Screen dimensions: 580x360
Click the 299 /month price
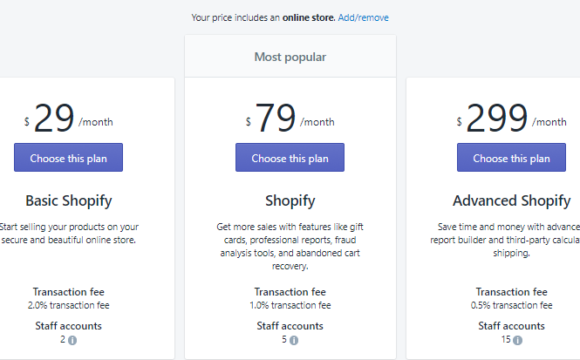511,118
